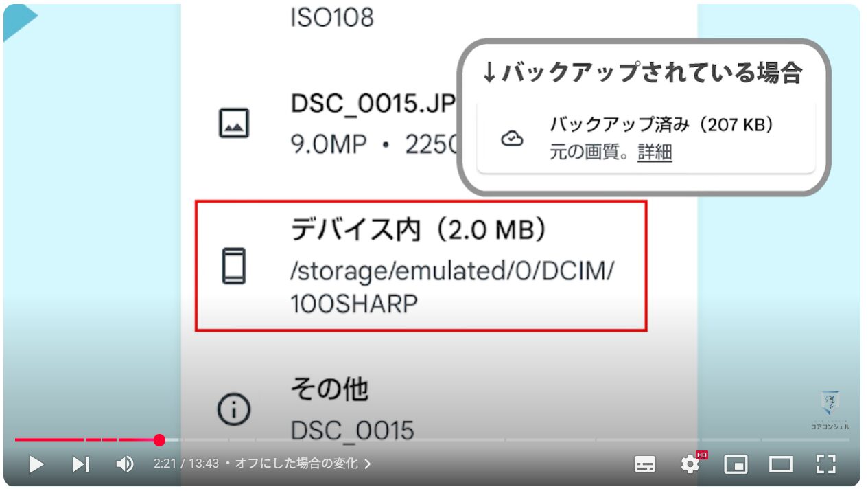Click the コアコンシェル channel watermark

[x=830, y=411]
